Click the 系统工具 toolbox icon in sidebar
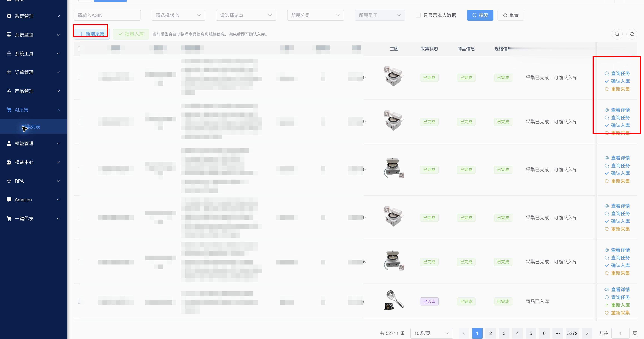Screen dimensions: 644x339 click(9, 53)
